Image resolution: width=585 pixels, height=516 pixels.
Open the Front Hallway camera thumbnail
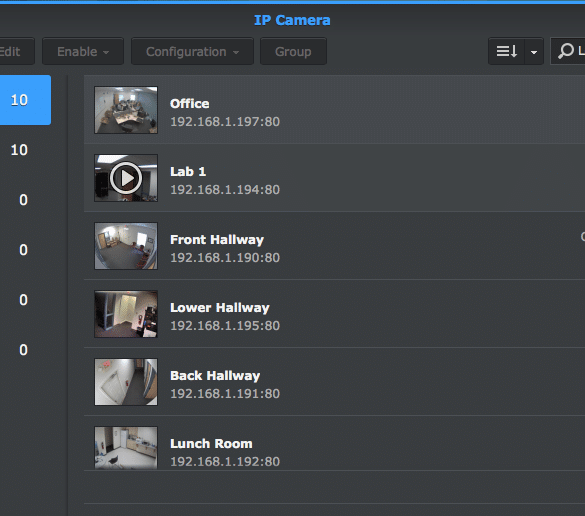pyautogui.click(x=126, y=246)
